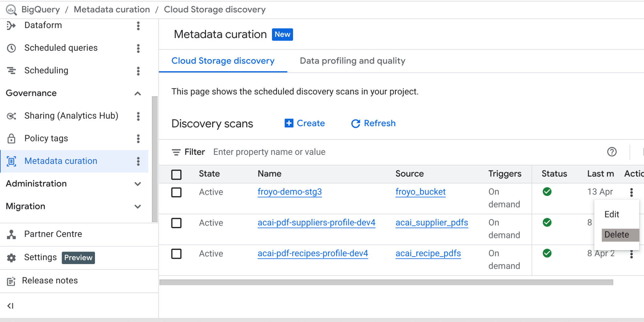Viewport: 644px width, 322px height.
Task: Click the horizontal table scrollbar
Action: [386, 282]
